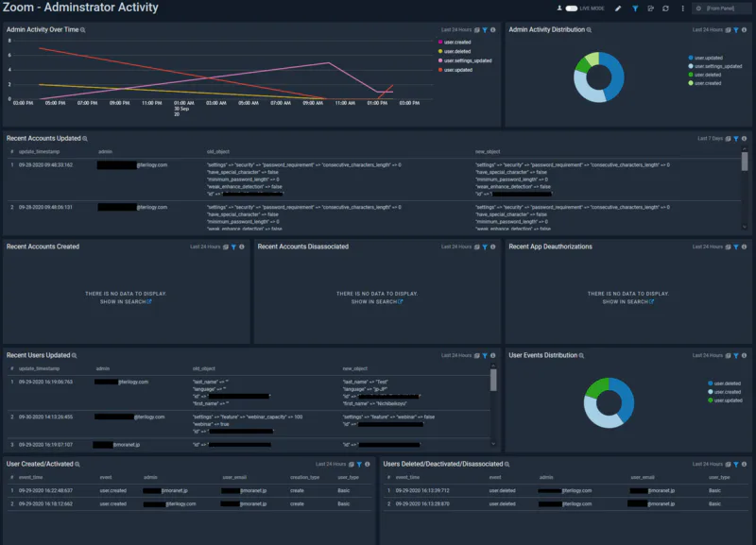This screenshot has height=545, width=756.
Task: Sort by creation_type column in User Created/Activated
Action: (x=304, y=478)
